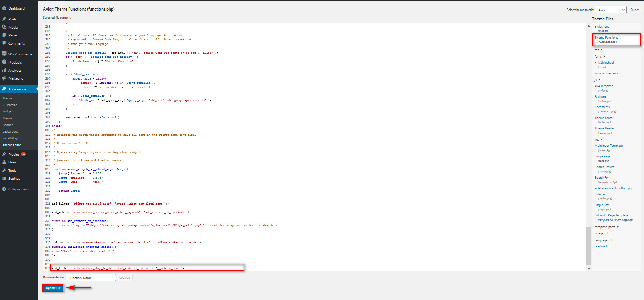644x300 pixels.
Task: Click the Pages icon in admin menu
Action: click(4, 35)
